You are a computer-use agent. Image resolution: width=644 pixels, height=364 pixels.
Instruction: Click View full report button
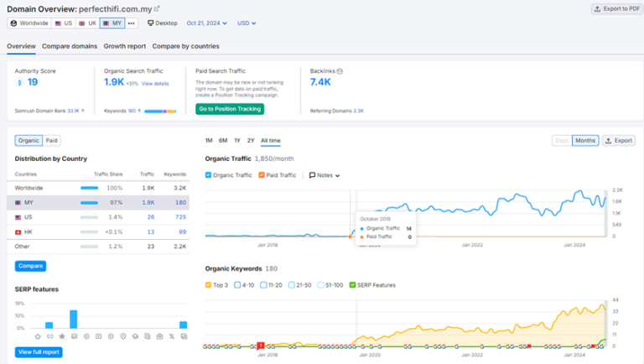coord(39,352)
